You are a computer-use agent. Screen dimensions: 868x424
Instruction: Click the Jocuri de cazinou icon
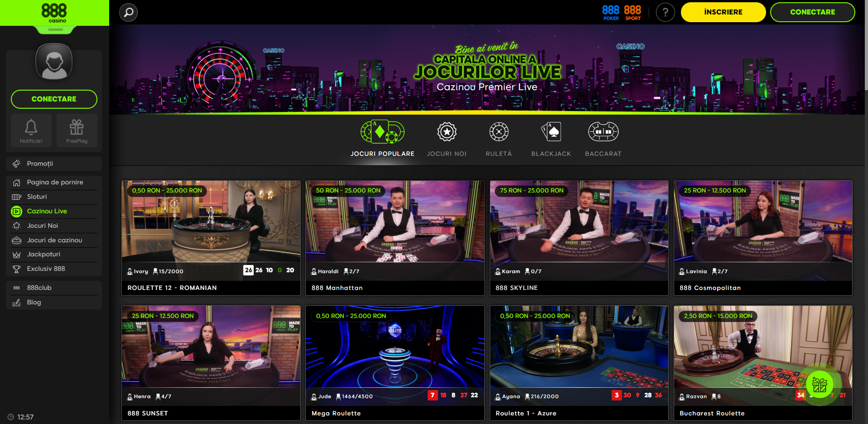click(x=17, y=240)
